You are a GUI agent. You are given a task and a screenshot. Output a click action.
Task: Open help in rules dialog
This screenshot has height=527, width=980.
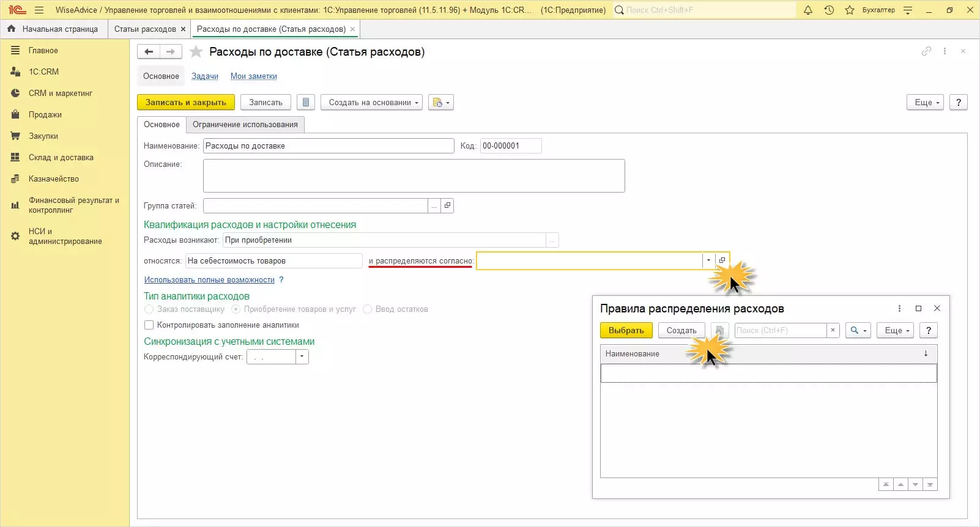(x=929, y=331)
